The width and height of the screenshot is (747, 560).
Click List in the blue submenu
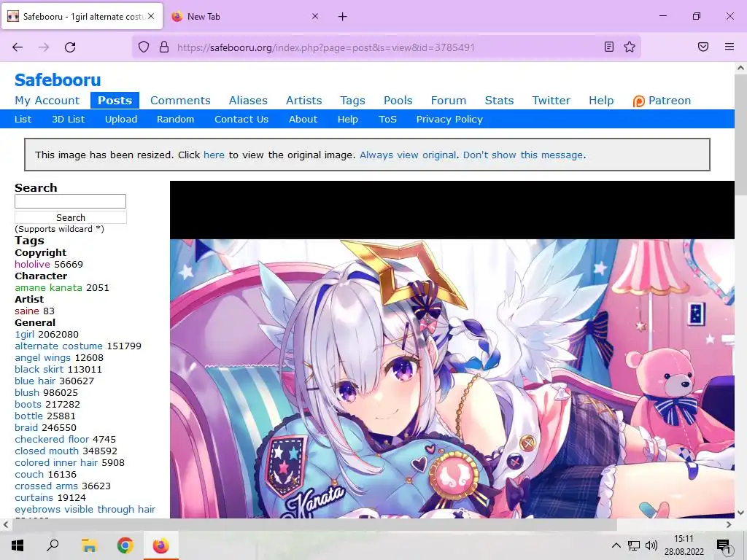[23, 120]
